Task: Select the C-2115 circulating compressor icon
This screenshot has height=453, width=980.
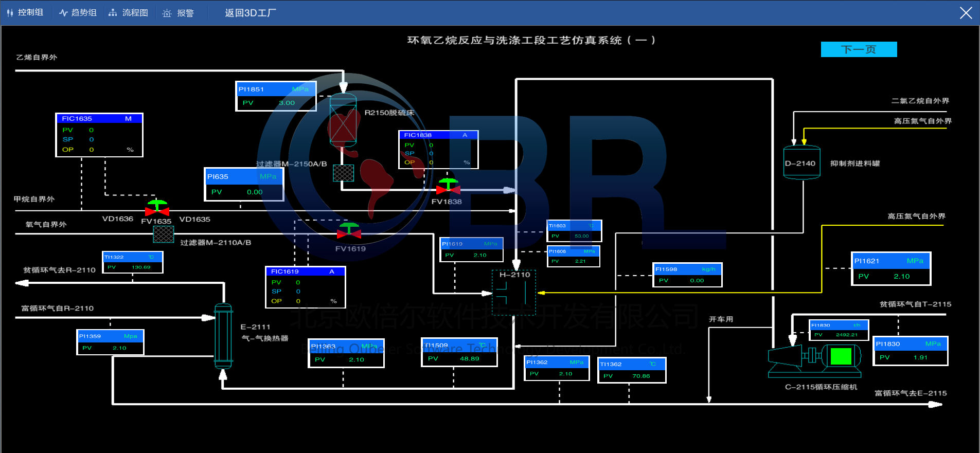Action: 815,357
